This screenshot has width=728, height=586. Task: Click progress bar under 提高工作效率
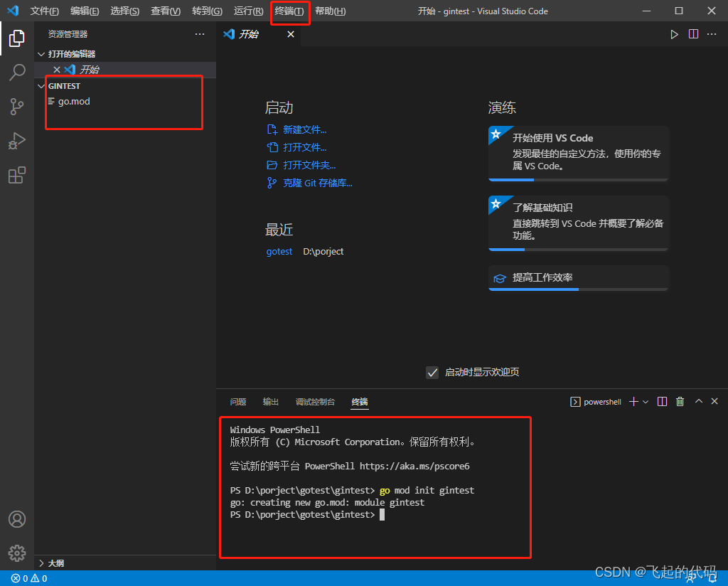[579, 289]
